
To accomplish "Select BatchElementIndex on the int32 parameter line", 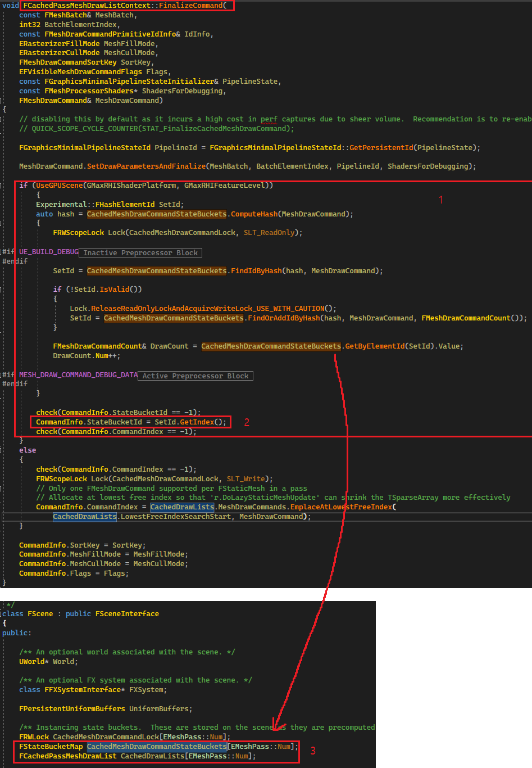I will (81, 25).
